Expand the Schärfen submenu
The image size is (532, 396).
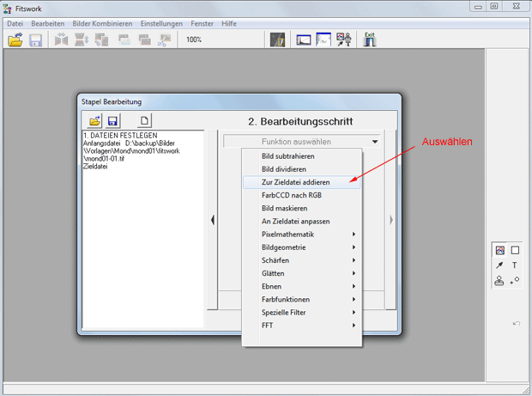pos(302,260)
